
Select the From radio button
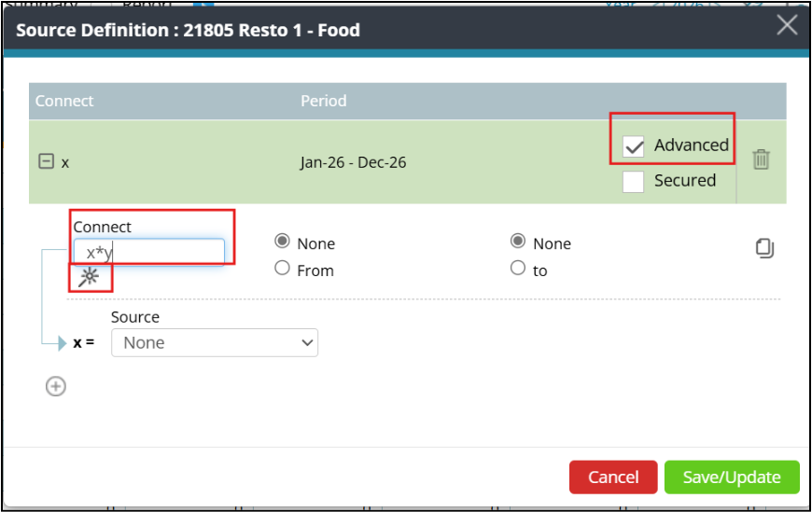pos(282,269)
